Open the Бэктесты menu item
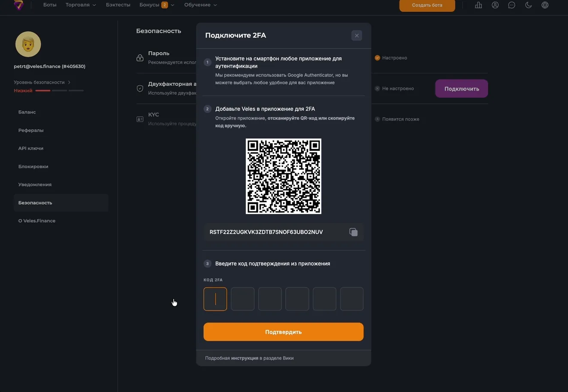Screen dimensions: 568x392 [118, 5]
